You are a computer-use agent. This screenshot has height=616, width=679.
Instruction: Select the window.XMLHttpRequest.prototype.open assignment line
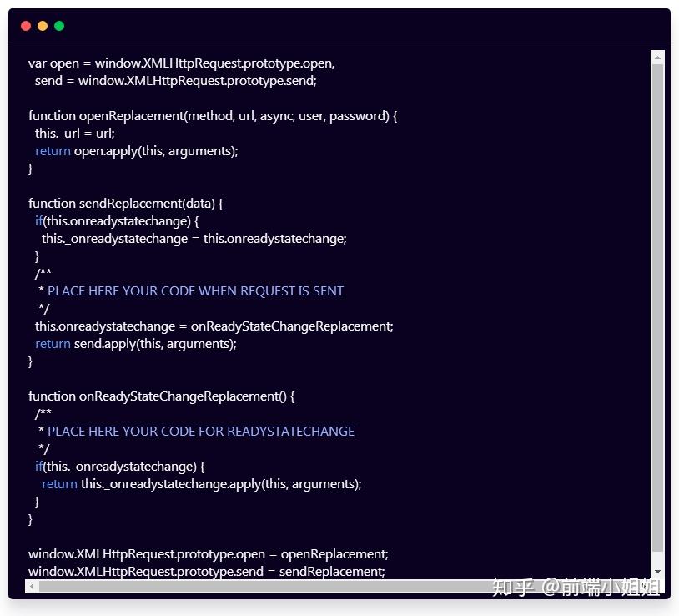click(207, 553)
